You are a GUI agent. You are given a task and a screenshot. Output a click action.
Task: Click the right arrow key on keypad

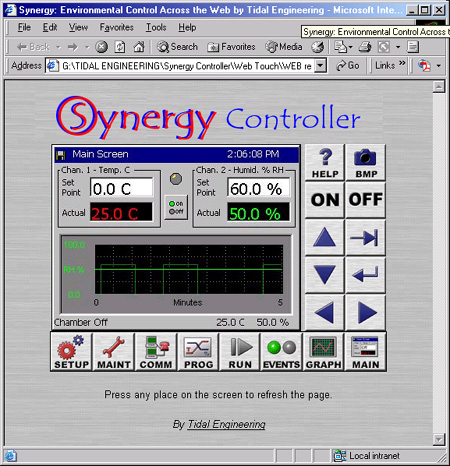pyautogui.click(x=366, y=312)
